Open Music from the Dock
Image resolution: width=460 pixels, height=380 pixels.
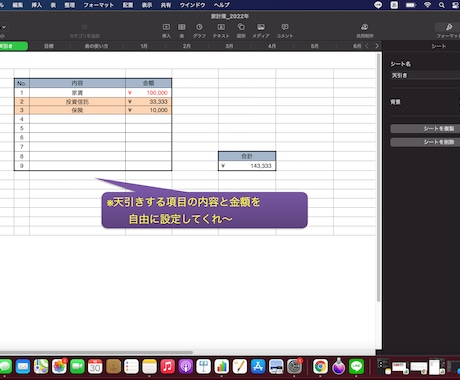point(168,367)
